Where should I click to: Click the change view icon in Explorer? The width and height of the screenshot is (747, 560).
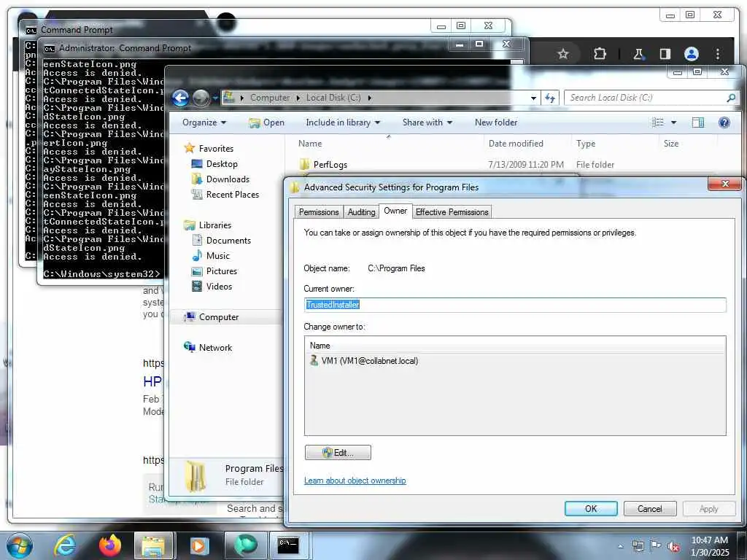tap(658, 122)
